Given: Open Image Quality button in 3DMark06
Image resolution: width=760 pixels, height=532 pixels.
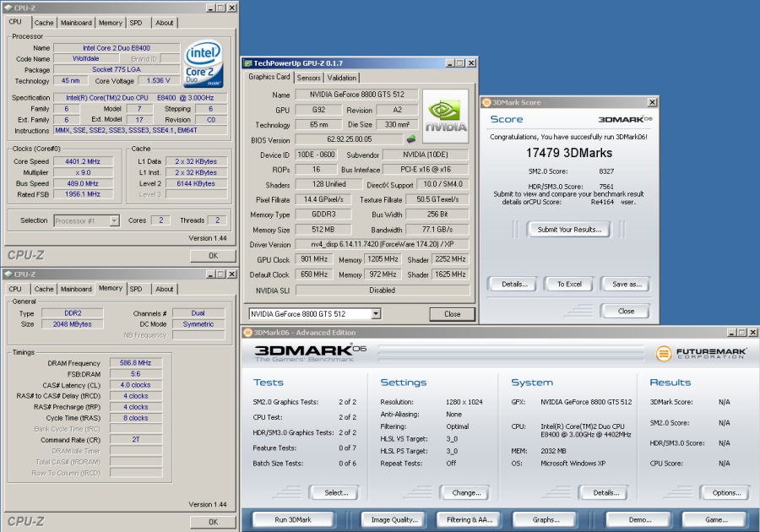Looking at the screenshot, I should (394, 519).
